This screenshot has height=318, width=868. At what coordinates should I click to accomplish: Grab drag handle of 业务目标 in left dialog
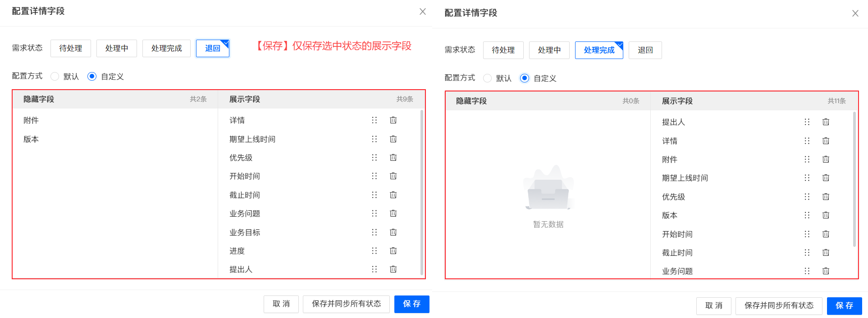tap(374, 232)
